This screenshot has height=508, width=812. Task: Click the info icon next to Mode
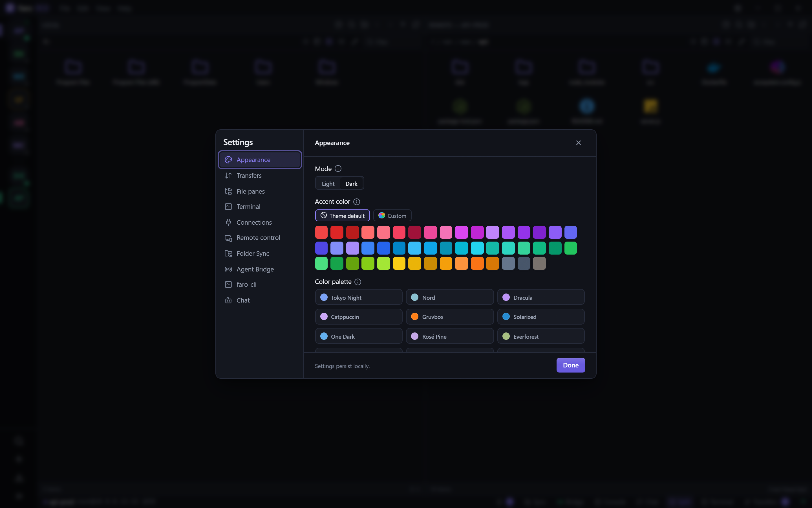[x=338, y=169]
